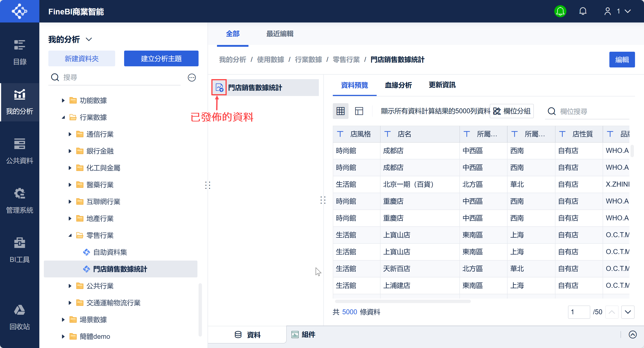Screen dimensions: 644x348
Task: Open the 血緣分析 tab
Action: pyautogui.click(x=398, y=85)
